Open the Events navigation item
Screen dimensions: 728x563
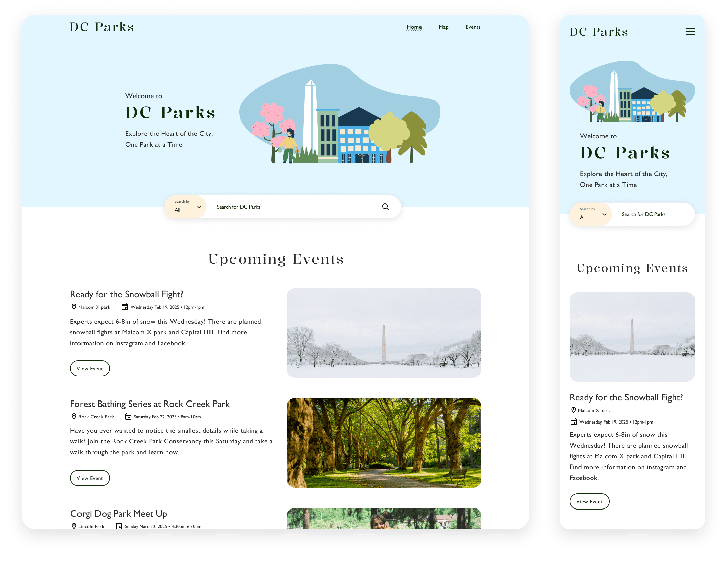473,27
